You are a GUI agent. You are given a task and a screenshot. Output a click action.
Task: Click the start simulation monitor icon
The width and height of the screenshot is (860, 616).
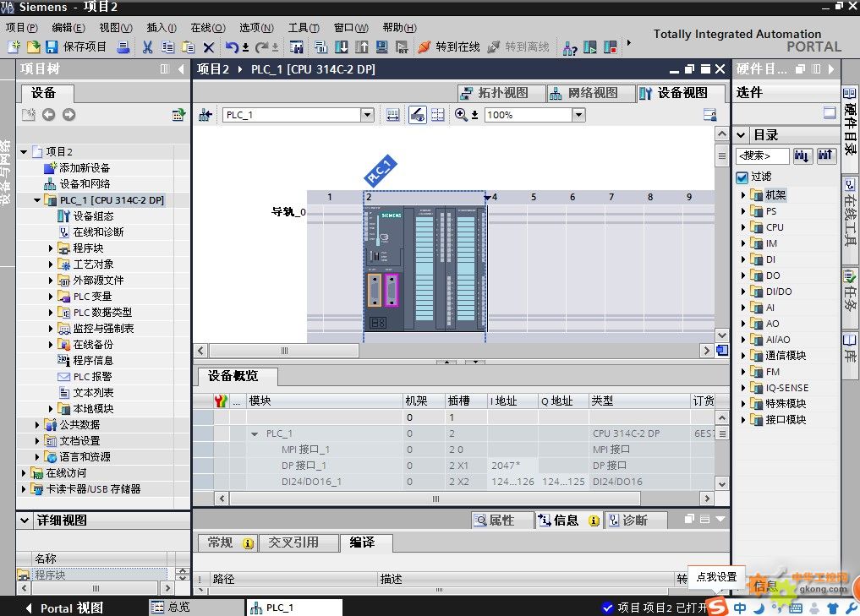coord(382,47)
